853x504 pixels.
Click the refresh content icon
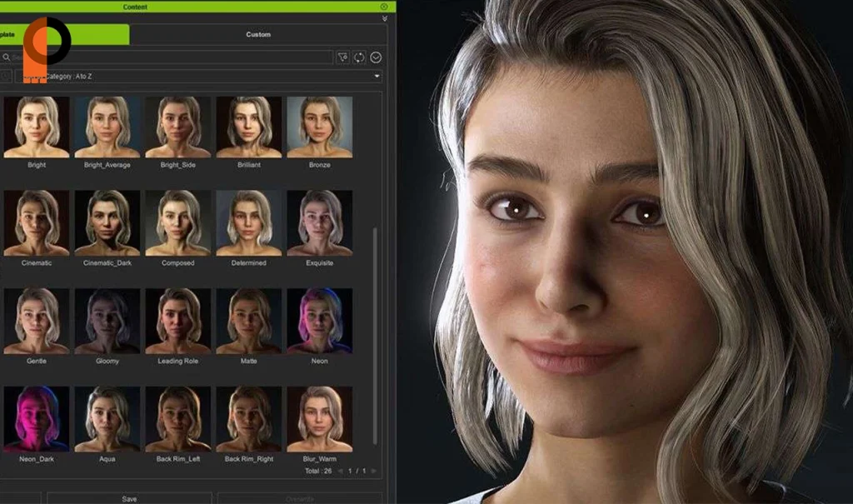(359, 57)
